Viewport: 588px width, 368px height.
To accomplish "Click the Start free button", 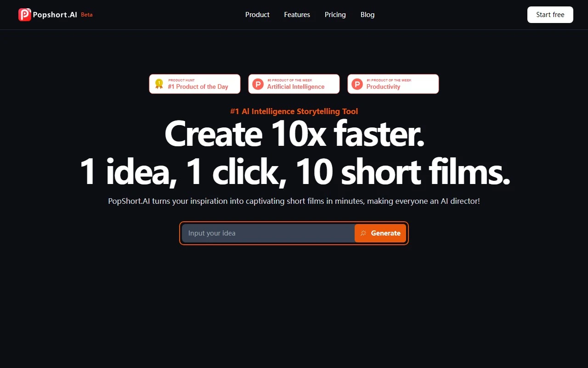I will coord(550,15).
